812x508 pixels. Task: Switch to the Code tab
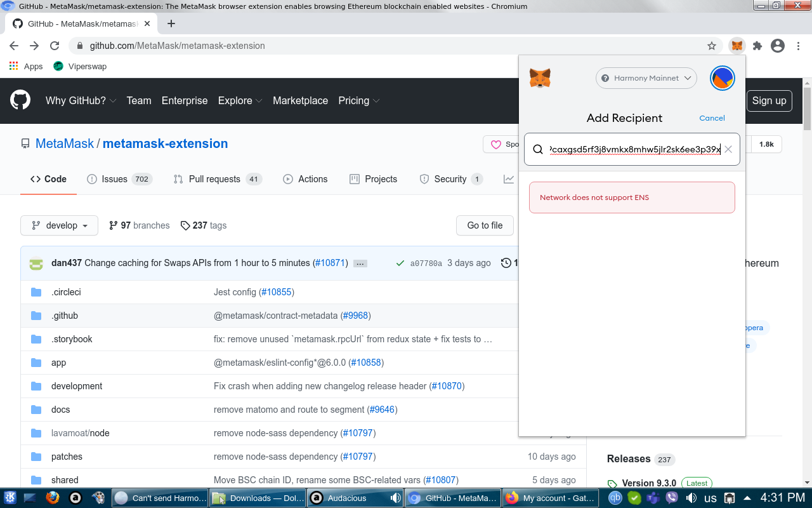pos(49,179)
